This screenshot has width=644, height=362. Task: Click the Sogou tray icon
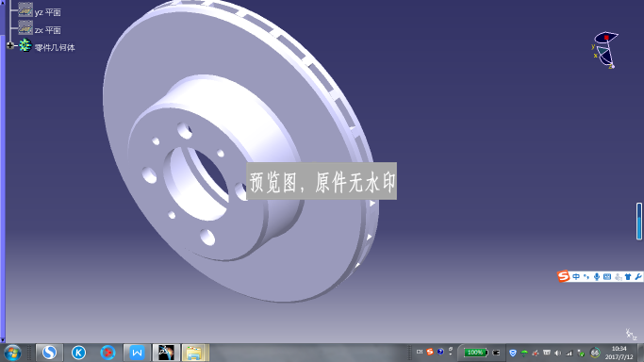[430, 352]
